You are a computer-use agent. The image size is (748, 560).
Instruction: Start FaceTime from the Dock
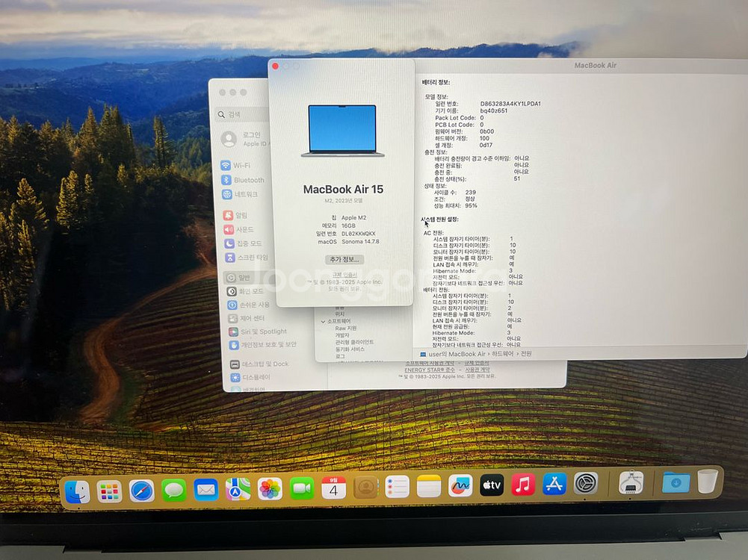point(301,488)
